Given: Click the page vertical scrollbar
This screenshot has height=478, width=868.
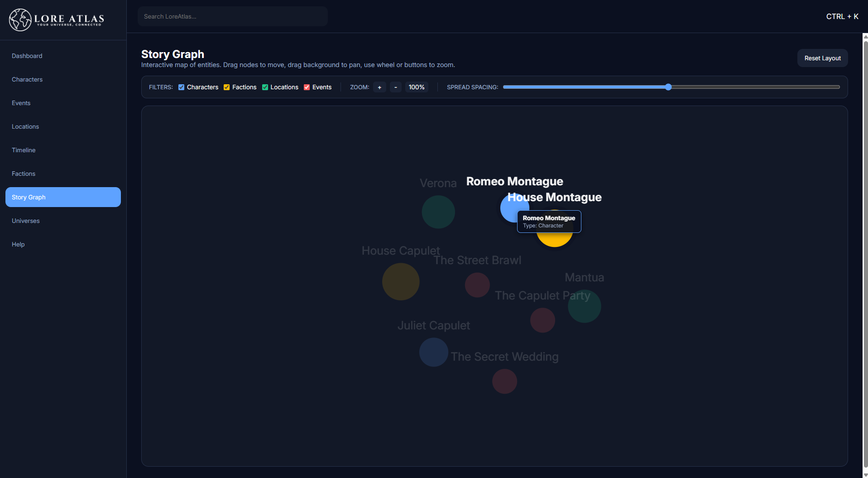Looking at the screenshot, I should point(865,254).
